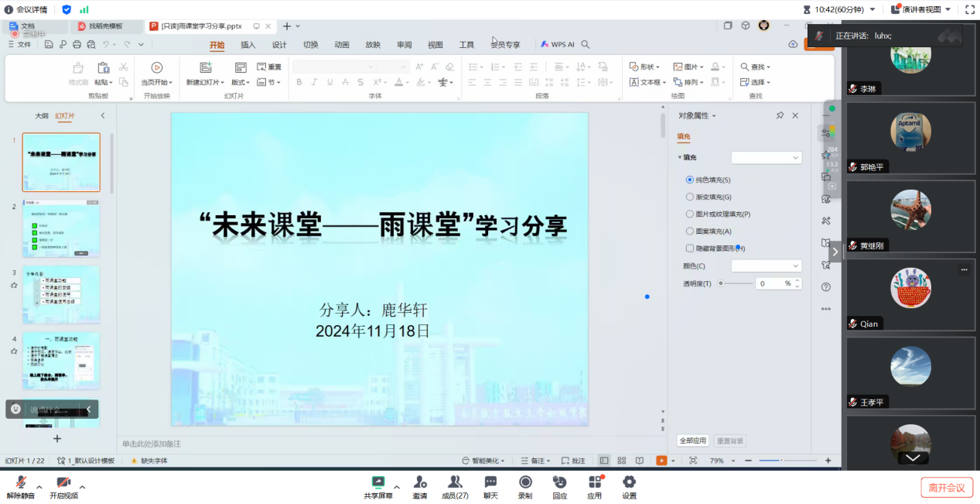Viewport: 980px width, 504px height.
Task: Toggle the 隐藏背景图形 checkbox
Action: [690, 249]
